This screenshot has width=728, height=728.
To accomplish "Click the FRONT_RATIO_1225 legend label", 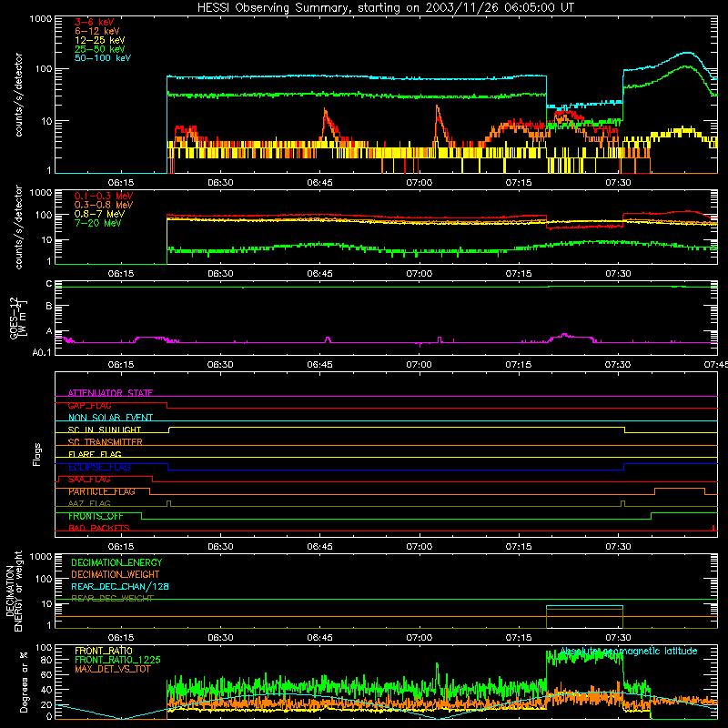I will [x=117, y=660].
